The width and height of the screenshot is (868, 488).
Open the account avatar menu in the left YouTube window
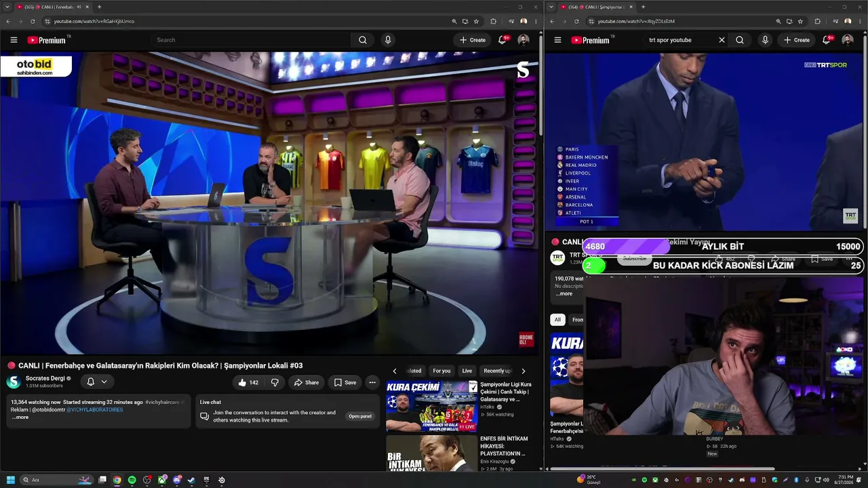point(524,40)
